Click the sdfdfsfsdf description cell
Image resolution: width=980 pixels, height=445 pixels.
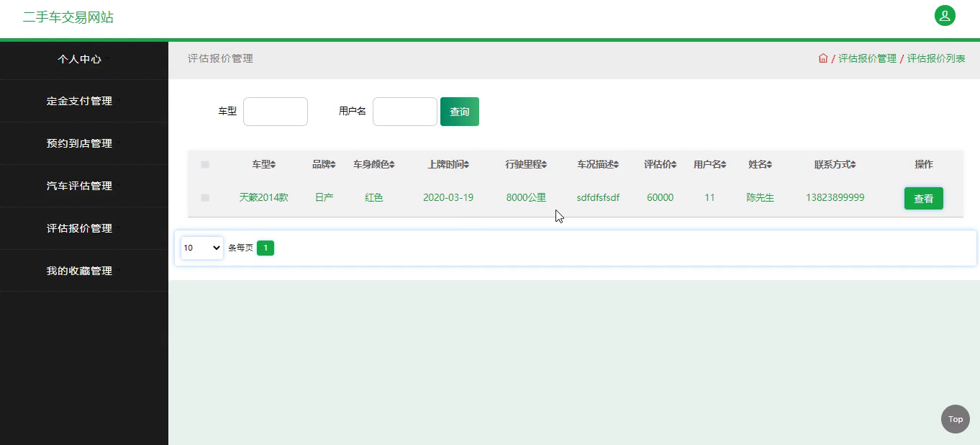(x=598, y=197)
